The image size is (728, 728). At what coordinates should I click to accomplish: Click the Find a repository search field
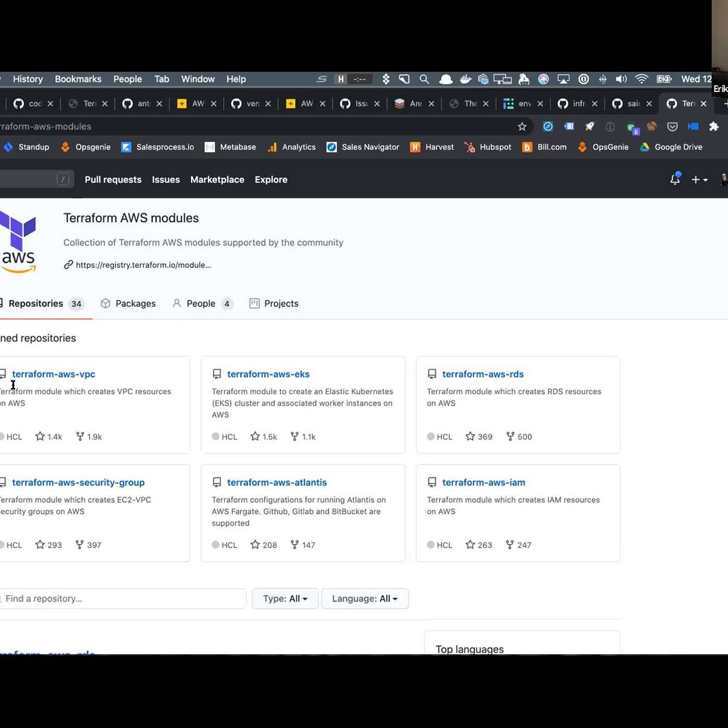point(122,599)
